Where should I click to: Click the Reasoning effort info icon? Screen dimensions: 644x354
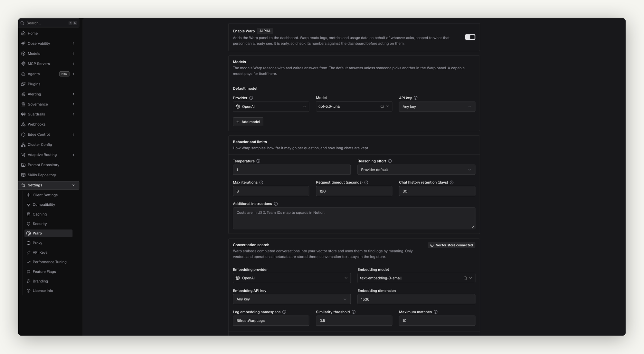390,161
